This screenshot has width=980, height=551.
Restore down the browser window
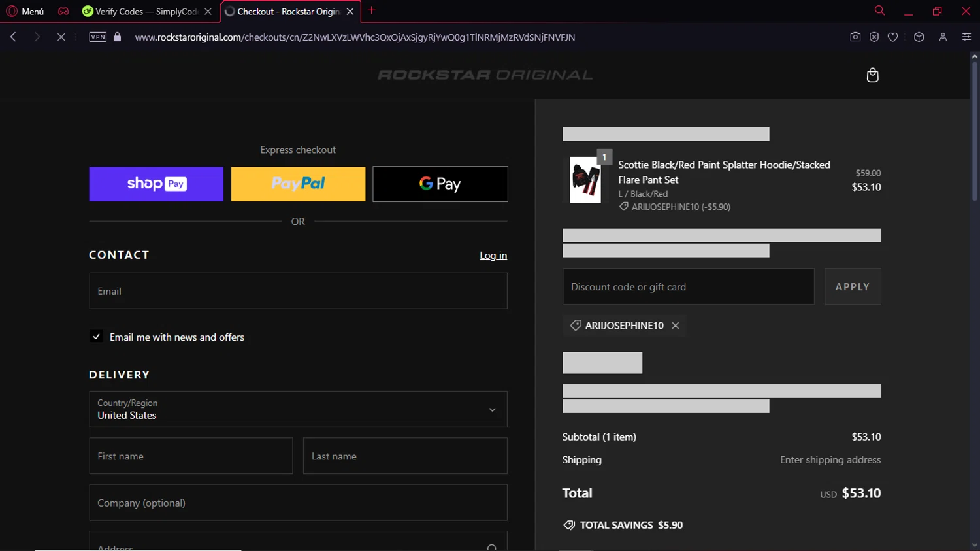click(937, 11)
